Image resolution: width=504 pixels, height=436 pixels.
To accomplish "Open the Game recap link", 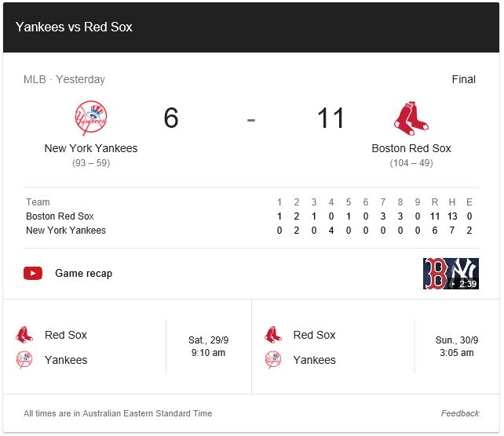I will [x=83, y=273].
